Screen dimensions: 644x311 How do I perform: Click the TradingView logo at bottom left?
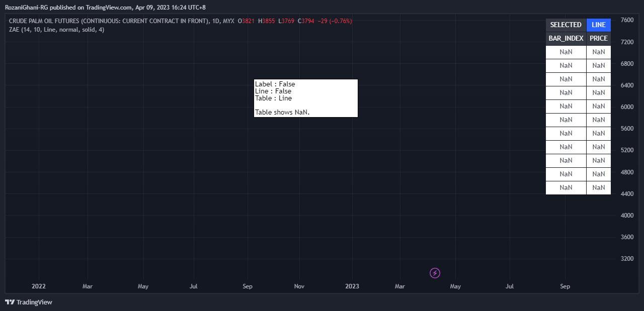[x=29, y=302]
